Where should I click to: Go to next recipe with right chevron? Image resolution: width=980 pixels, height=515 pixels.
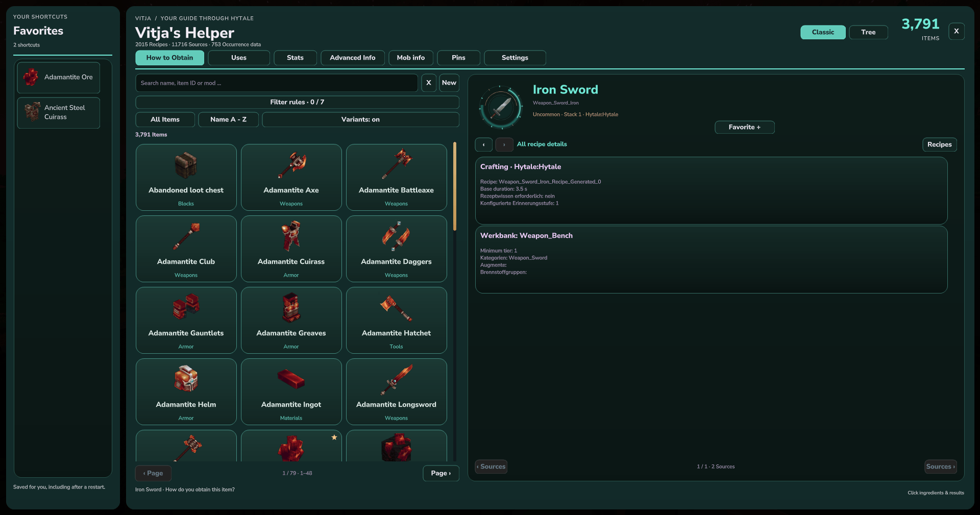click(x=504, y=144)
